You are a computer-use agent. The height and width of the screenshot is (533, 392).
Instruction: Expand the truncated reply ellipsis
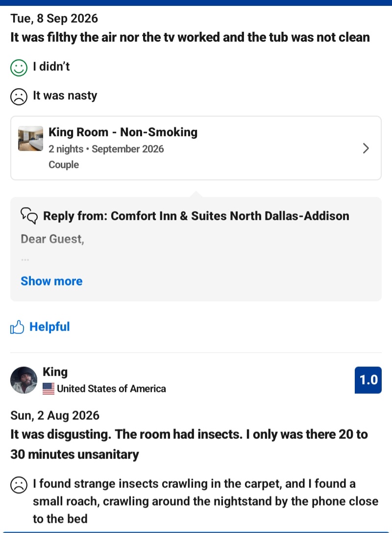25,260
